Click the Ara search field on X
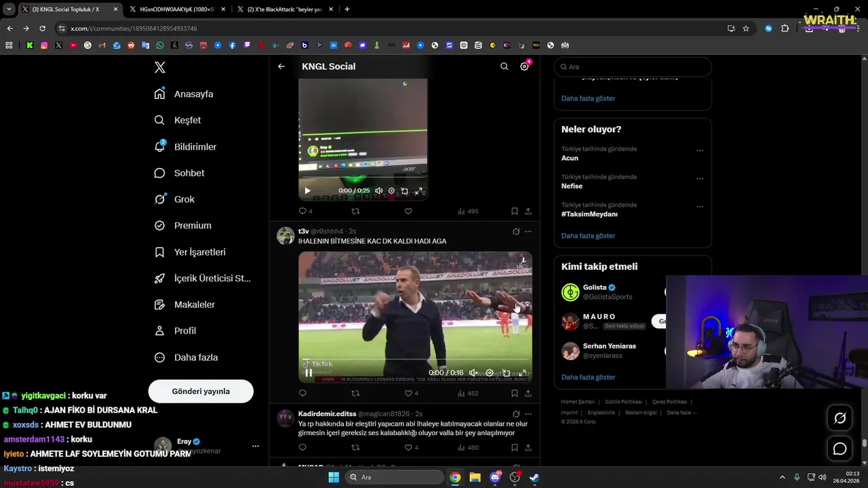Viewport: 868px width, 488px height. 633,66
